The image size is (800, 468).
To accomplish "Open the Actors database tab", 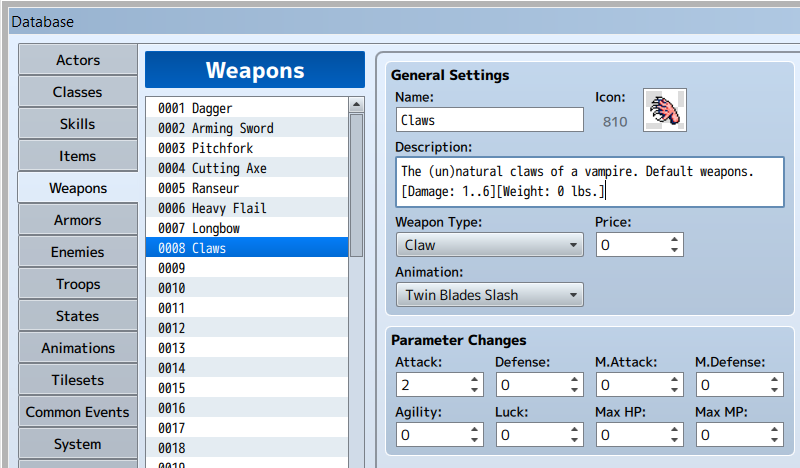I will [x=78, y=60].
